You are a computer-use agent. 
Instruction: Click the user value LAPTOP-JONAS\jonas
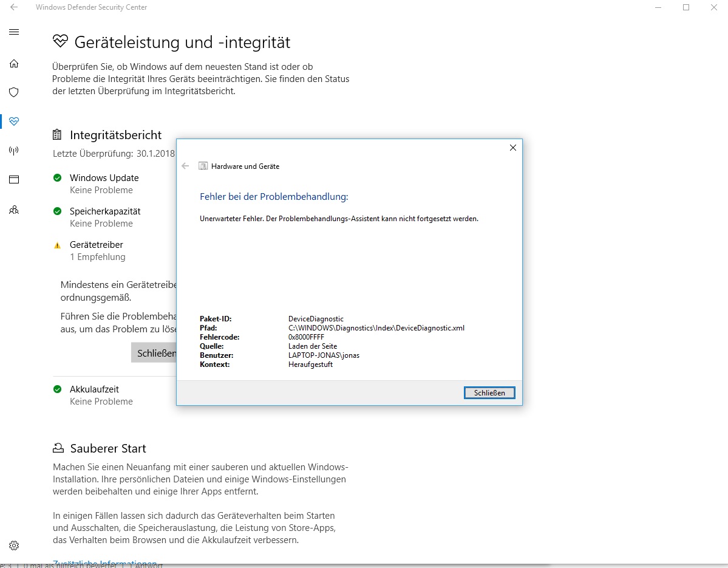coord(324,355)
